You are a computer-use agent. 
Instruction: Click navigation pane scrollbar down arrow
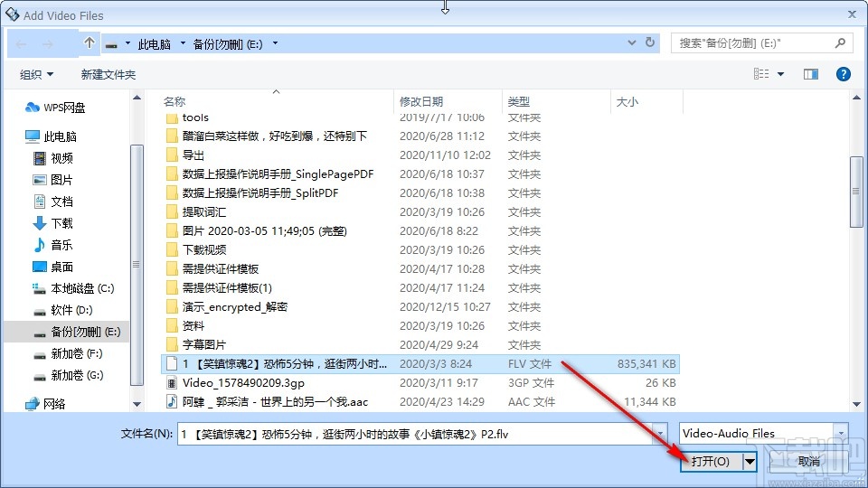137,405
